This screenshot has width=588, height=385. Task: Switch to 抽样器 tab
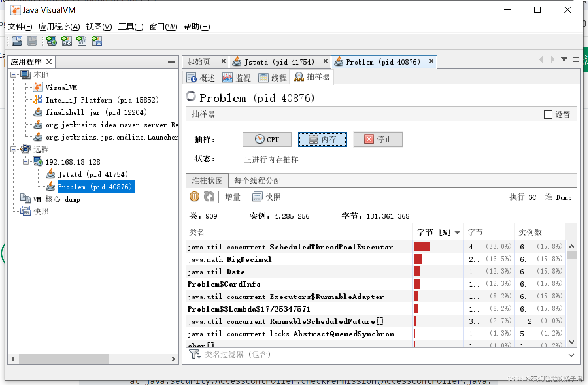tap(312, 77)
